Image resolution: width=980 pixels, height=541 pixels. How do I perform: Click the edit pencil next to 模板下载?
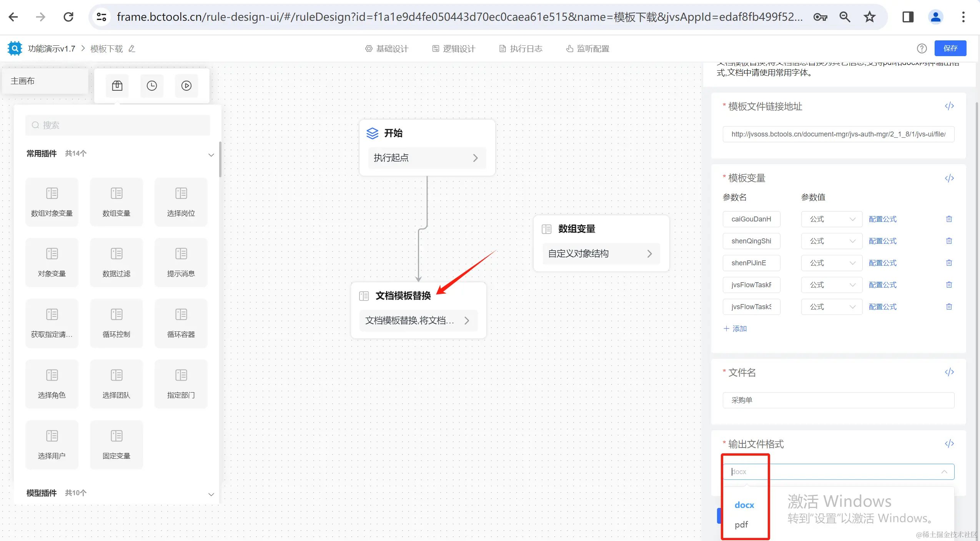click(x=132, y=49)
